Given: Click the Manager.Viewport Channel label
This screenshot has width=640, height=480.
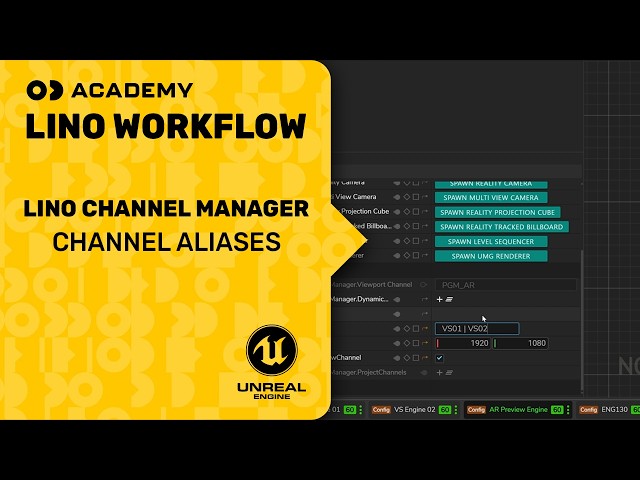Looking at the screenshot, I should 371,284.
